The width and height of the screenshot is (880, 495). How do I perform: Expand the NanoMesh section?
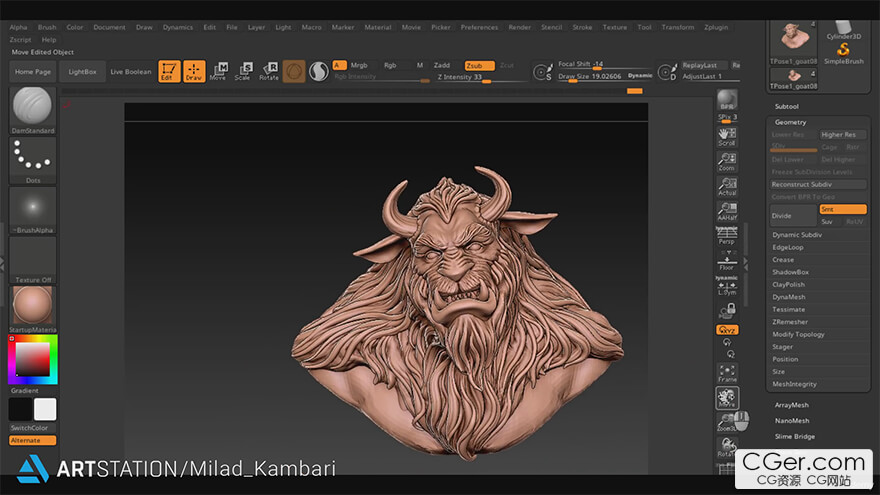[x=792, y=421]
